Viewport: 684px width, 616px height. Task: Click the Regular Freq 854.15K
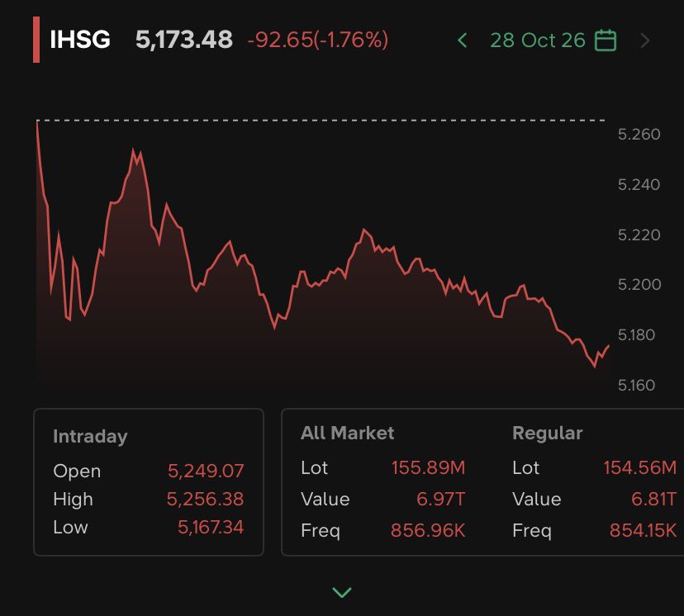pos(643,531)
